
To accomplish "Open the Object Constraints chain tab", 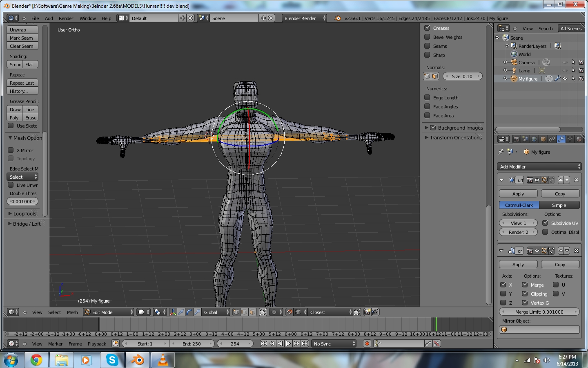I will click(552, 139).
